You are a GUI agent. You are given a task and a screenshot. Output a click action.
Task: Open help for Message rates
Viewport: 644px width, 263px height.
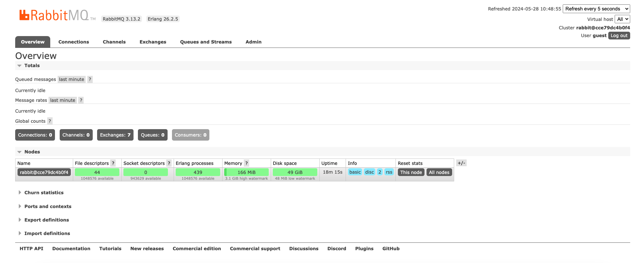(x=81, y=100)
